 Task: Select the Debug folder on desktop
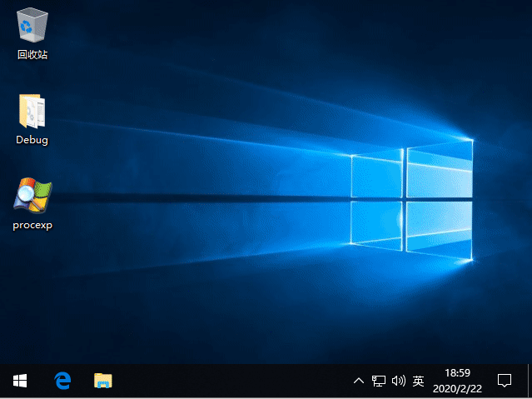[x=32, y=119]
